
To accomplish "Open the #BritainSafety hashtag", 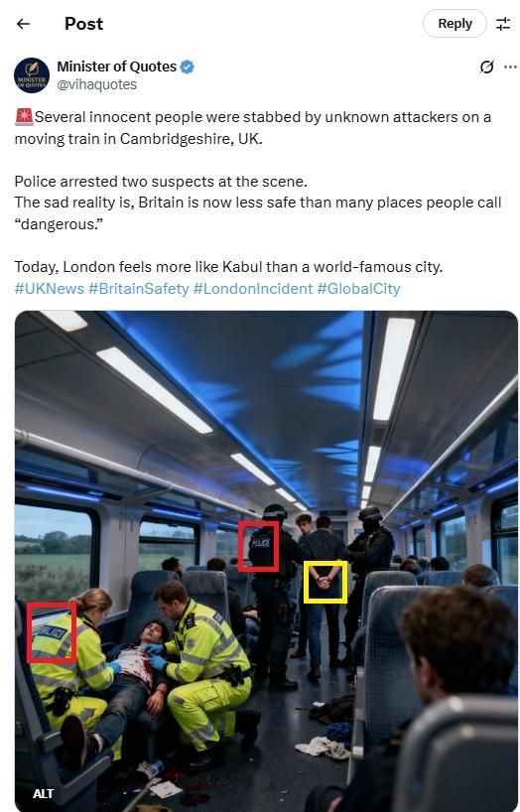I will pos(138,289).
